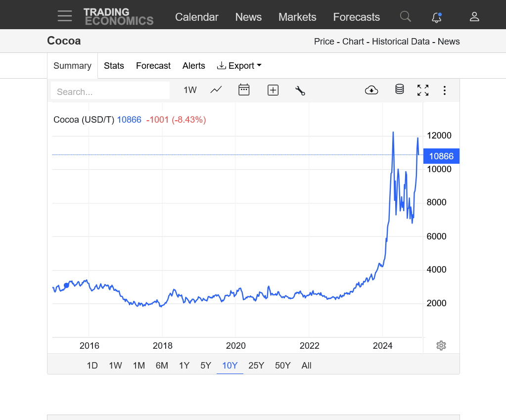The width and height of the screenshot is (506, 420).
Task: Open the three-dot more options menu
Action: pos(444,91)
